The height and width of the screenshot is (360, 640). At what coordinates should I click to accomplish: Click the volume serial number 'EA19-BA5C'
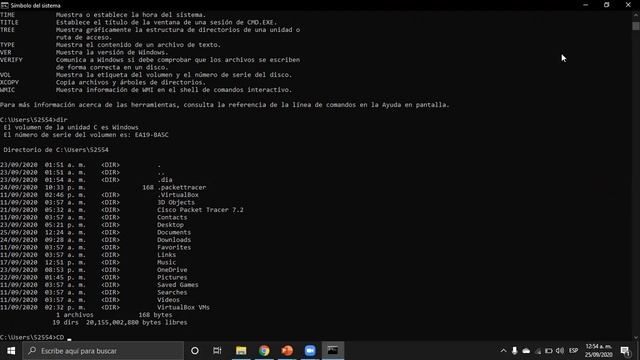[151, 135]
